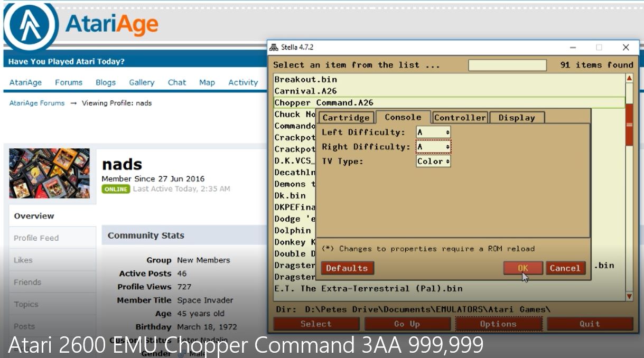Cancel the game properties dialog
Screen dimensions: 644x358
[x=565, y=268]
